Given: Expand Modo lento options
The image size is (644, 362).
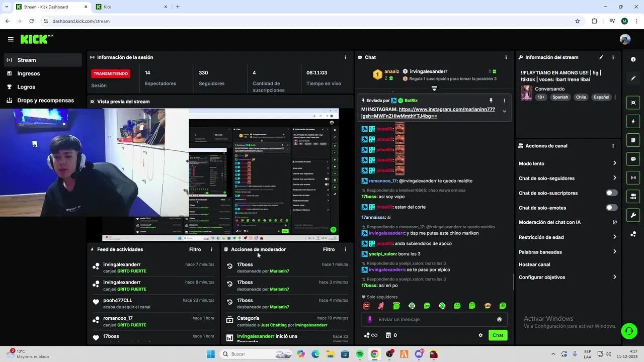Looking at the screenshot, I should (x=614, y=163).
